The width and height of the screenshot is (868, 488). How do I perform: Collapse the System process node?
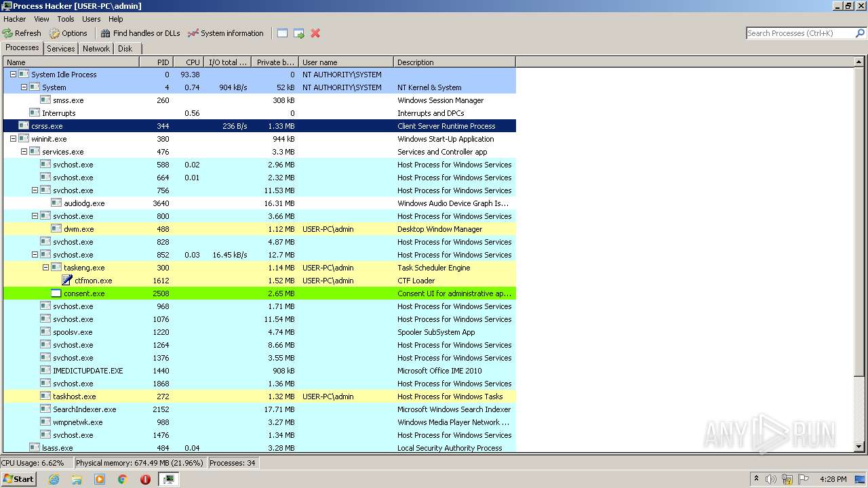point(24,87)
